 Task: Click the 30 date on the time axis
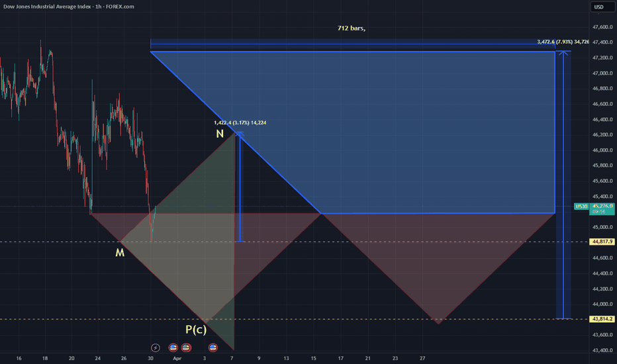click(x=150, y=359)
